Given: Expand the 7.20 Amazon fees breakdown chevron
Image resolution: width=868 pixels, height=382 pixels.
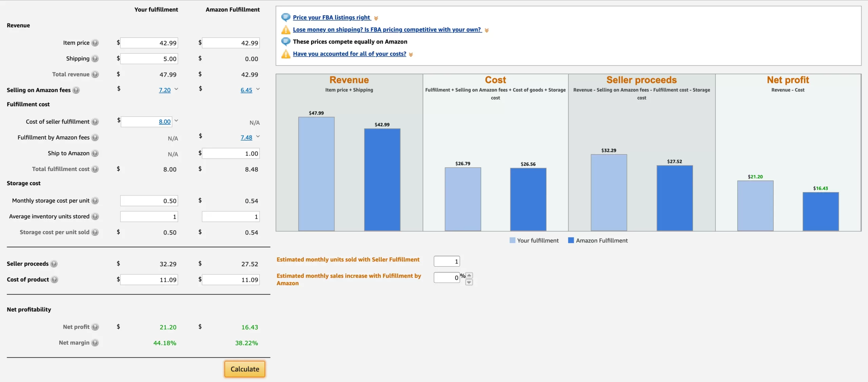Looking at the screenshot, I should pos(176,89).
